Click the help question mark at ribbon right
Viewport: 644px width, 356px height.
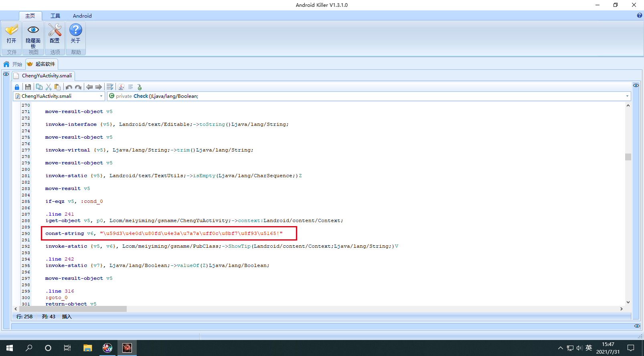640,16
